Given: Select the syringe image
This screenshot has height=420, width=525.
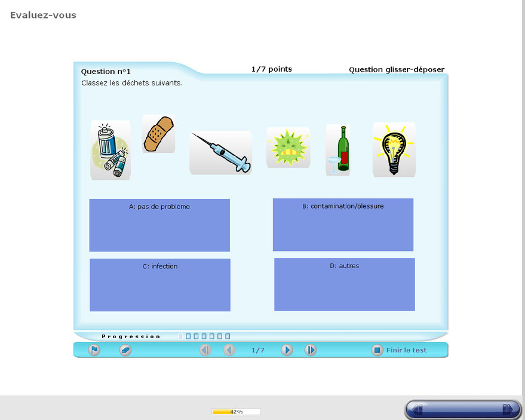Looking at the screenshot, I should 220,153.
